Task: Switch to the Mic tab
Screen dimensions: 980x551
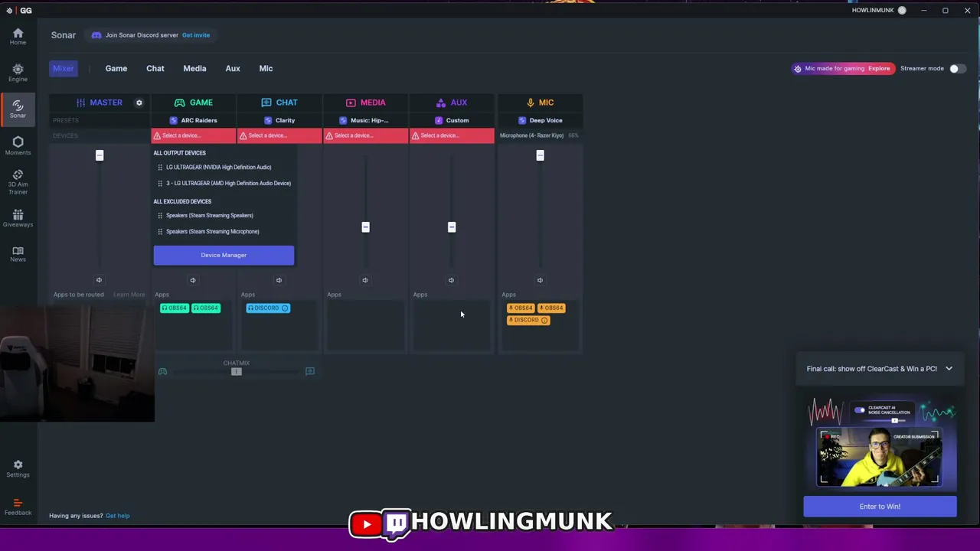Action: [x=266, y=69]
